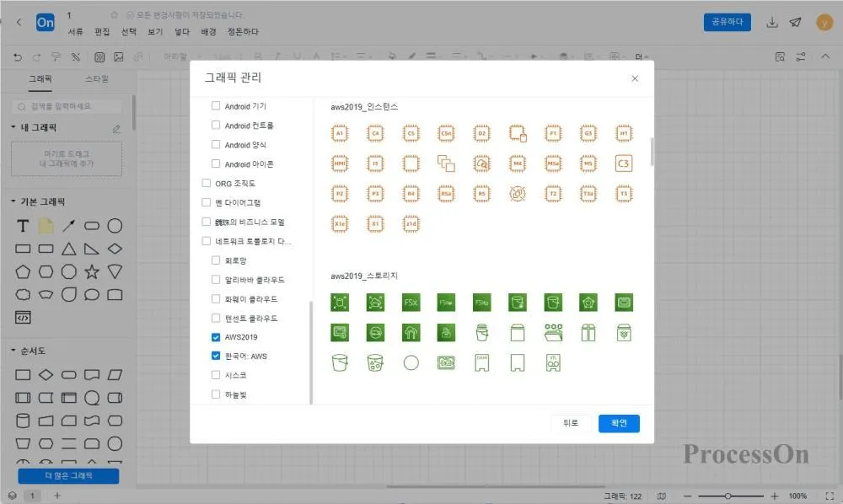Switch to the 그래픽 tab
The image size is (843, 504).
tap(40, 79)
